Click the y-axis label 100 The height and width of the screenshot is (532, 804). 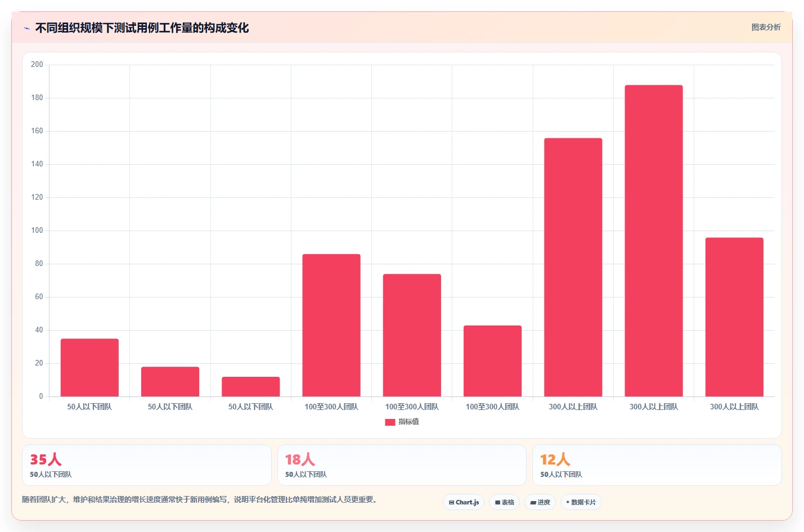click(37, 231)
